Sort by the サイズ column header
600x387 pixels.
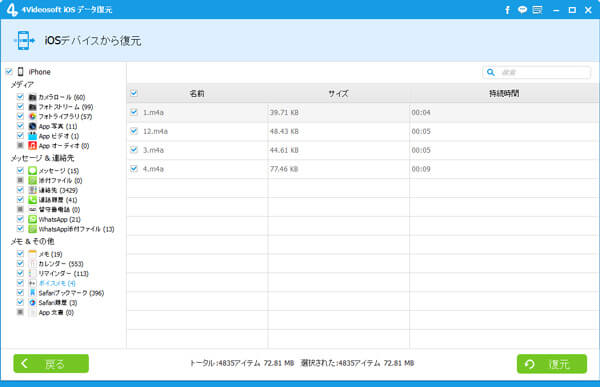[x=338, y=93]
